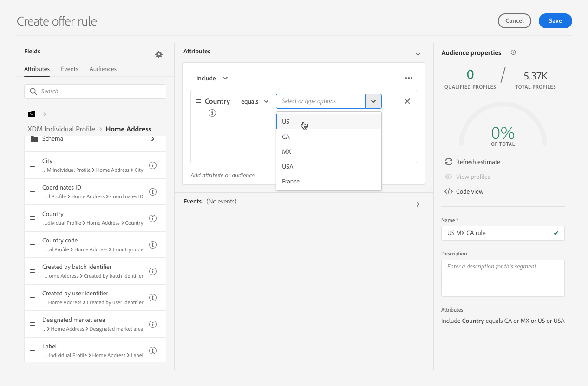Select France from the options list
Screen dimensions: 588x386
(291, 181)
